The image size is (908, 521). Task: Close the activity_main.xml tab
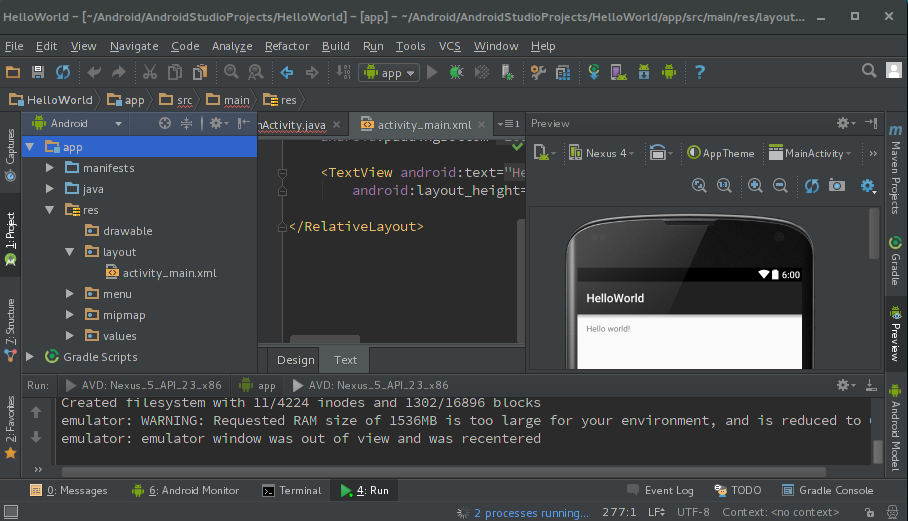pos(481,124)
